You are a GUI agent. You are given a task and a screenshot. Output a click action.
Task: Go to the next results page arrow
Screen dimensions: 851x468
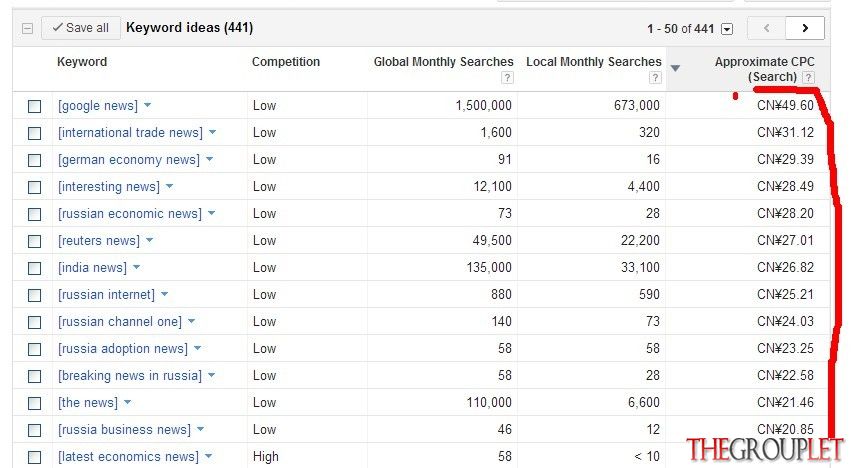[805, 28]
